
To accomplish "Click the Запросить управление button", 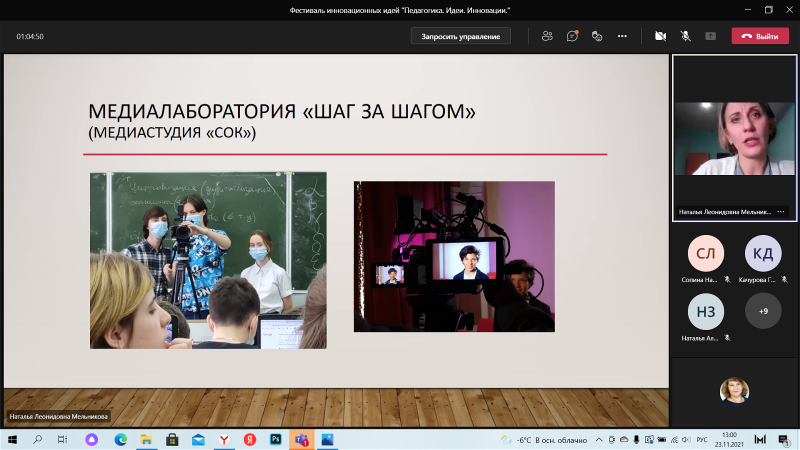I will pyautogui.click(x=461, y=36).
